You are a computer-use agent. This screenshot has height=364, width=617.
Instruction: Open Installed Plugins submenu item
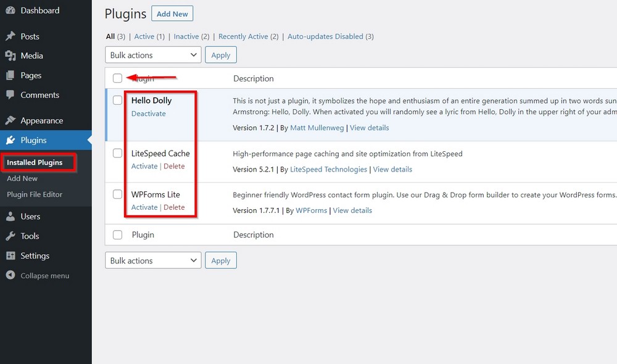point(35,162)
